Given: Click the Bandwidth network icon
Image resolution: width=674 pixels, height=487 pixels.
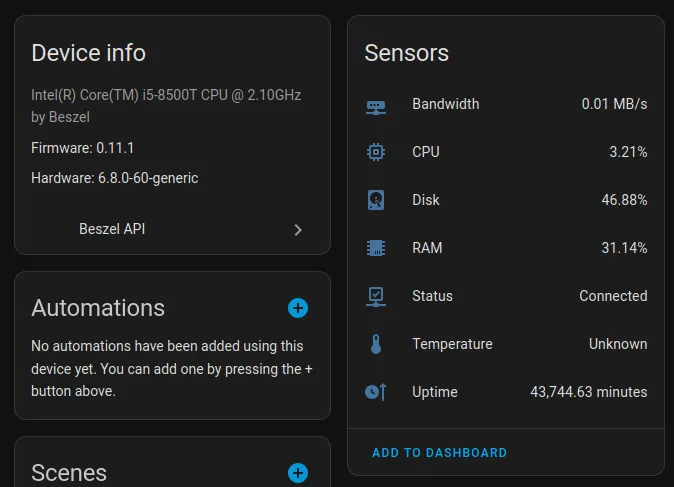Looking at the screenshot, I should point(376,107).
